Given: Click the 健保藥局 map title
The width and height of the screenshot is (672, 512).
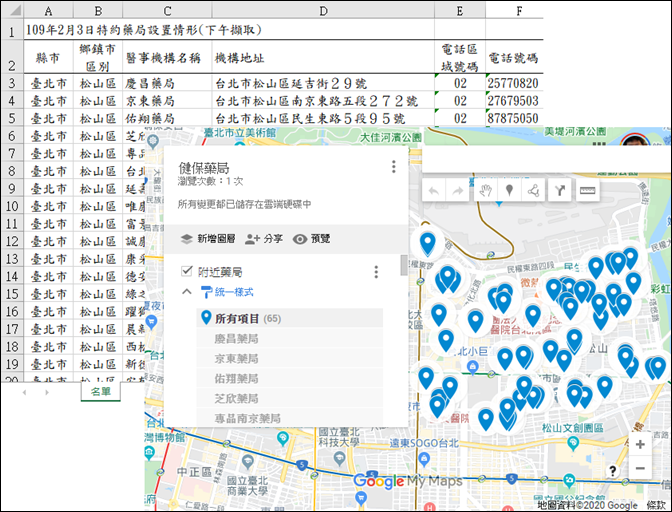Looking at the screenshot, I should coord(204,168).
